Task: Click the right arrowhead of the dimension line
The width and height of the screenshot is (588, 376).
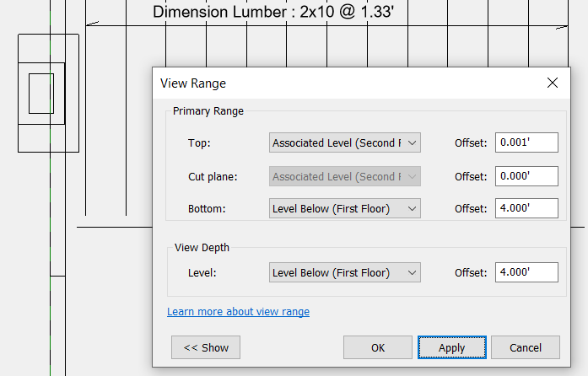Action: [562, 27]
